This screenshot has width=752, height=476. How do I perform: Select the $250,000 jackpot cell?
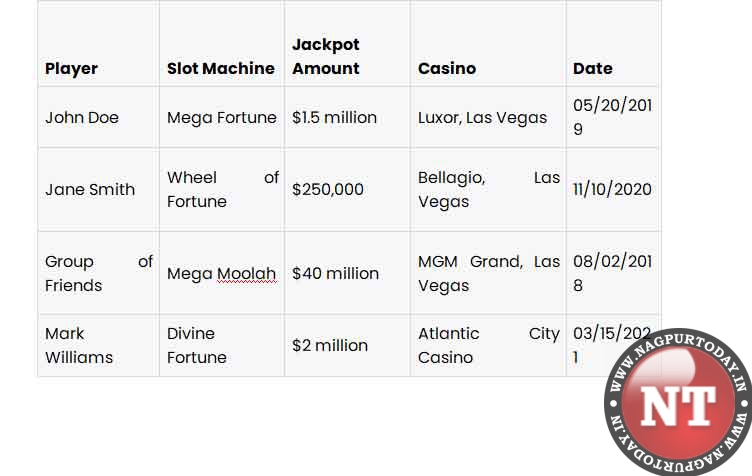347,189
